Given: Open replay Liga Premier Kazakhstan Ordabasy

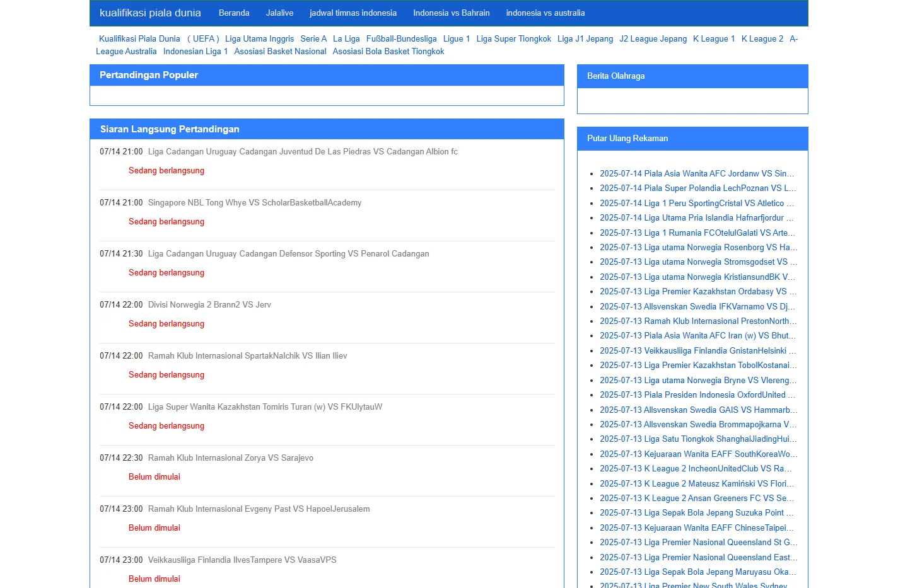Looking at the screenshot, I should pyautogui.click(x=698, y=291).
